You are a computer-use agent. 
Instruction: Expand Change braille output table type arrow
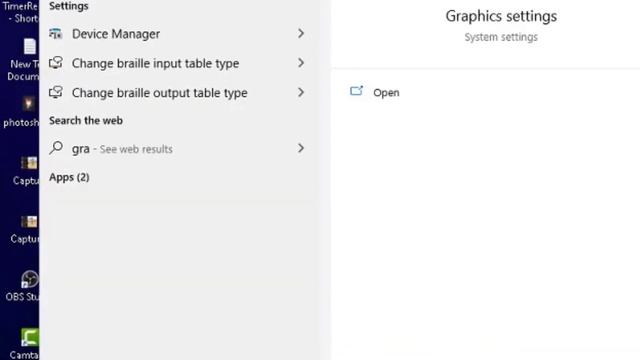[301, 92]
